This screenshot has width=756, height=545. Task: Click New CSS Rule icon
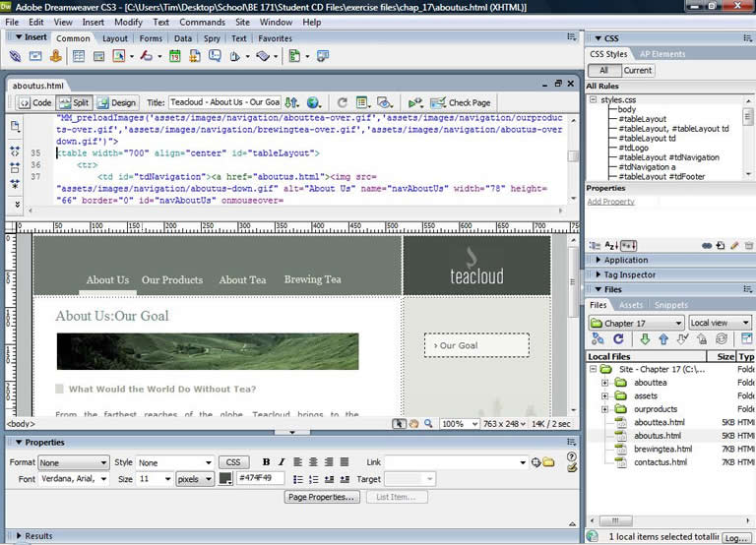click(721, 246)
